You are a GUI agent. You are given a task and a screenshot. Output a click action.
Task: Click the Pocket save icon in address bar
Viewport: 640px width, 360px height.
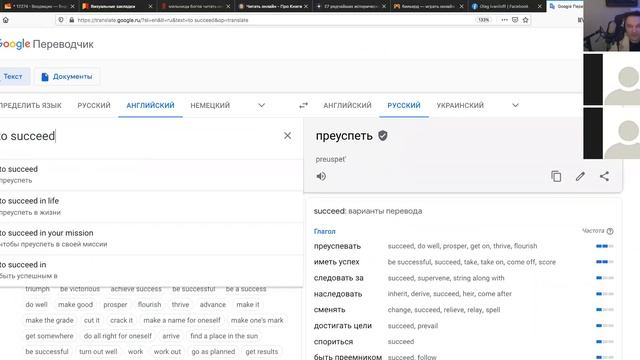coord(515,20)
